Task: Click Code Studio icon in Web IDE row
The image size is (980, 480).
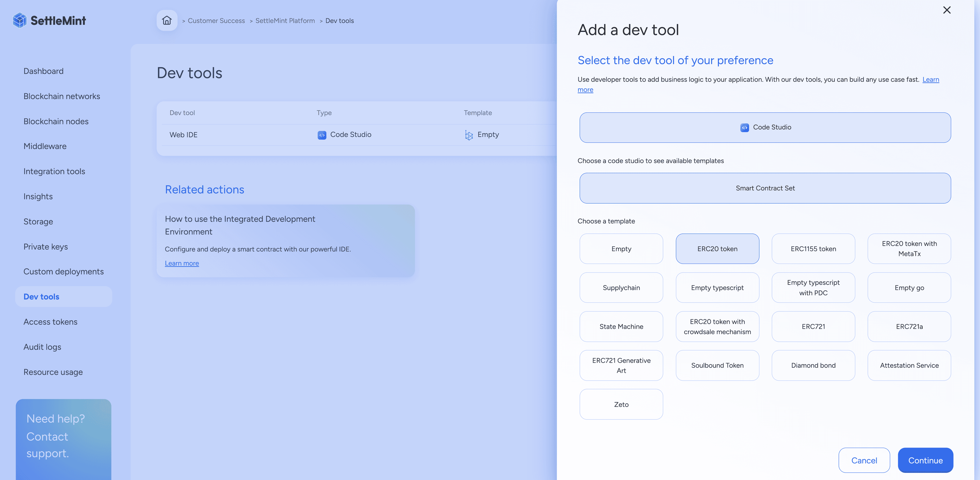Action: coord(322,135)
